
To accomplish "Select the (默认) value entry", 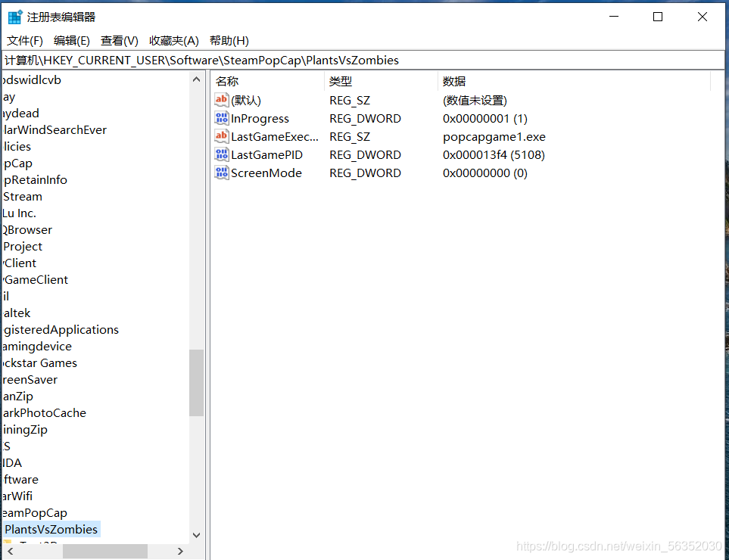I will pos(246,101).
